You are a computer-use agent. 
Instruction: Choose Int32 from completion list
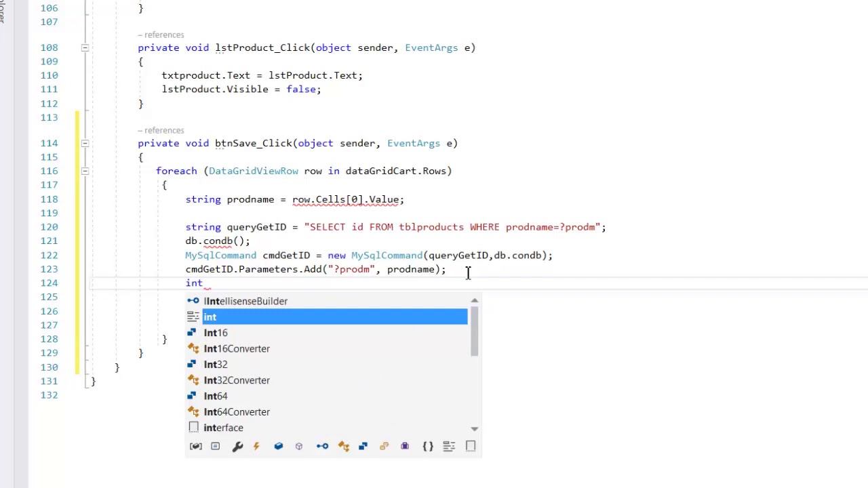click(x=327, y=364)
